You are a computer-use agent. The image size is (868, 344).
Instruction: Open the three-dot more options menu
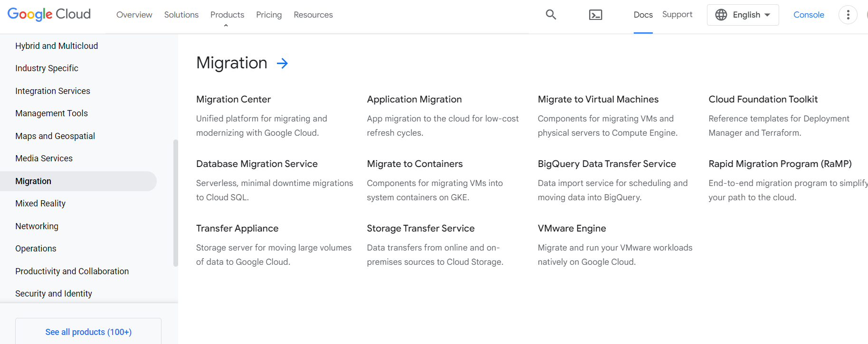pyautogui.click(x=848, y=15)
